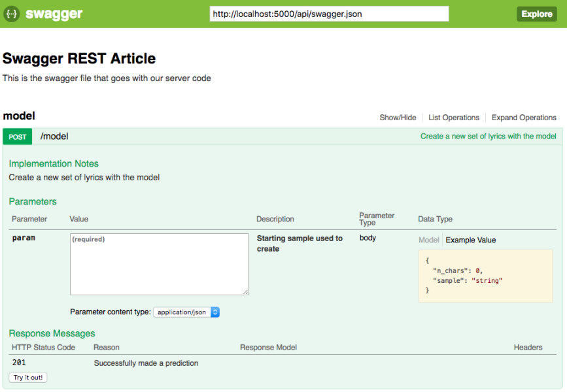567x392 pixels.
Task: Grab the textarea resize handle corner
Action: (x=246, y=292)
